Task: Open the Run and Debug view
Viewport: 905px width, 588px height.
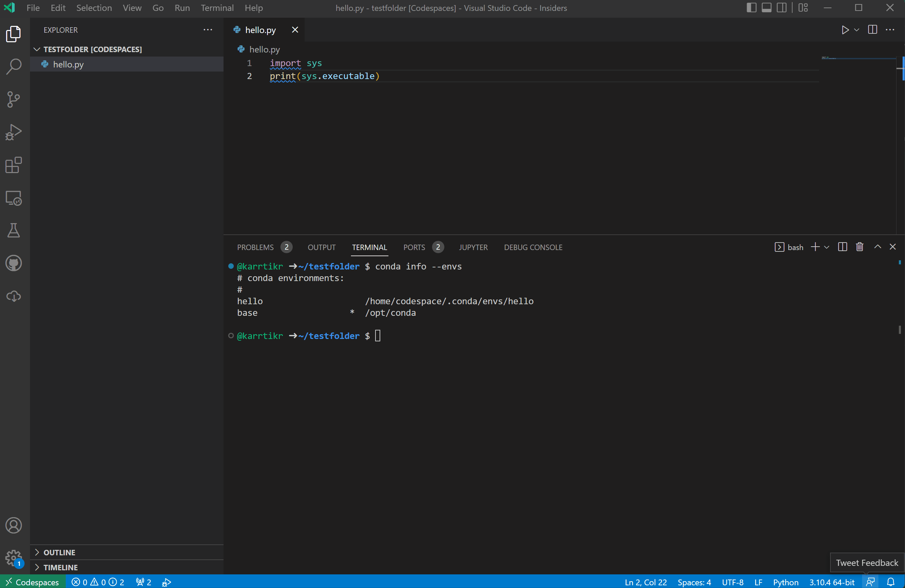Action: (x=14, y=132)
